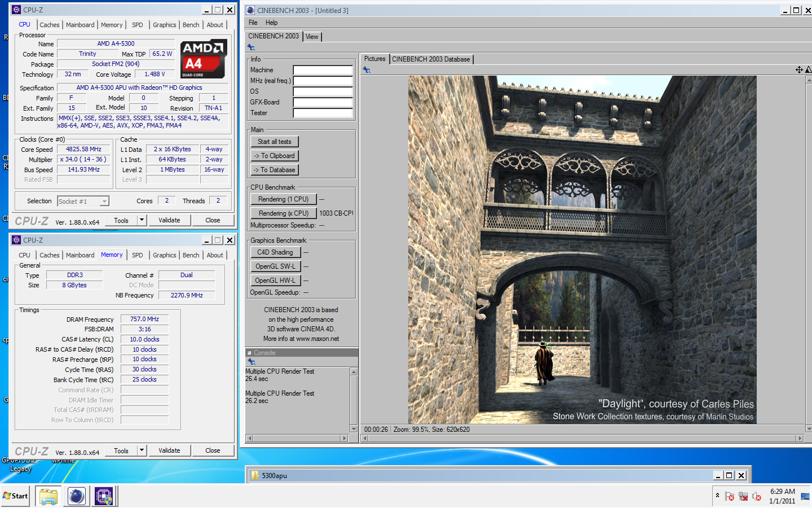Select the Pictures tab
This screenshot has width=812, height=508.
(x=374, y=59)
